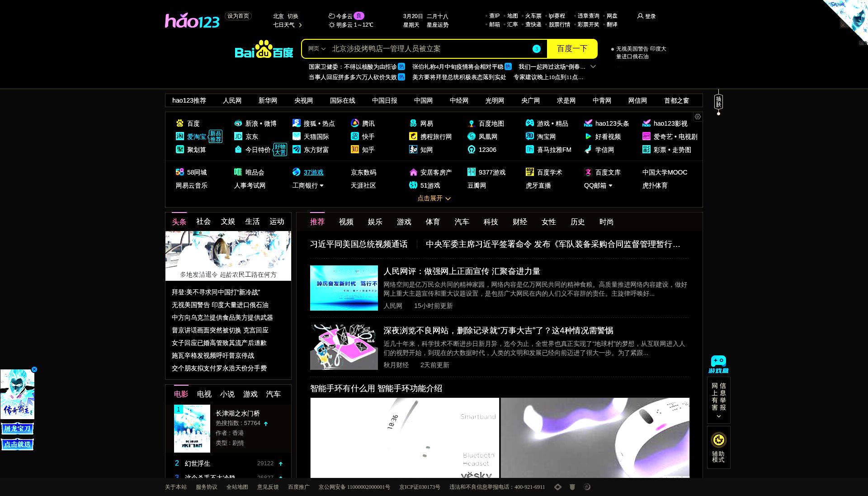Open the 深夜浏览不良网站 article thumbnail

tap(344, 347)
